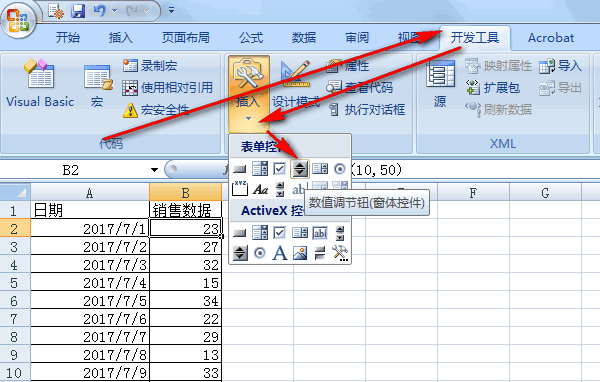Insert a form control Check Box
The image size is (600, 382).
(280, 169)
